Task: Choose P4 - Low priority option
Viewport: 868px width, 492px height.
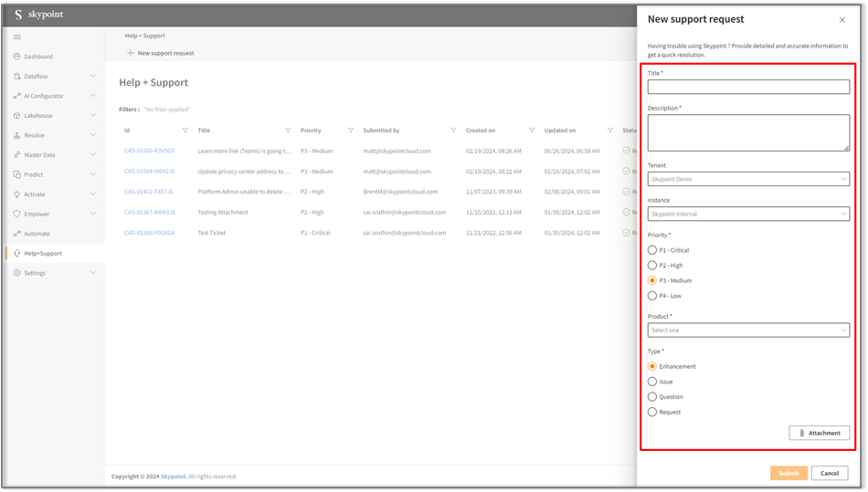Action: coord(652,296)
